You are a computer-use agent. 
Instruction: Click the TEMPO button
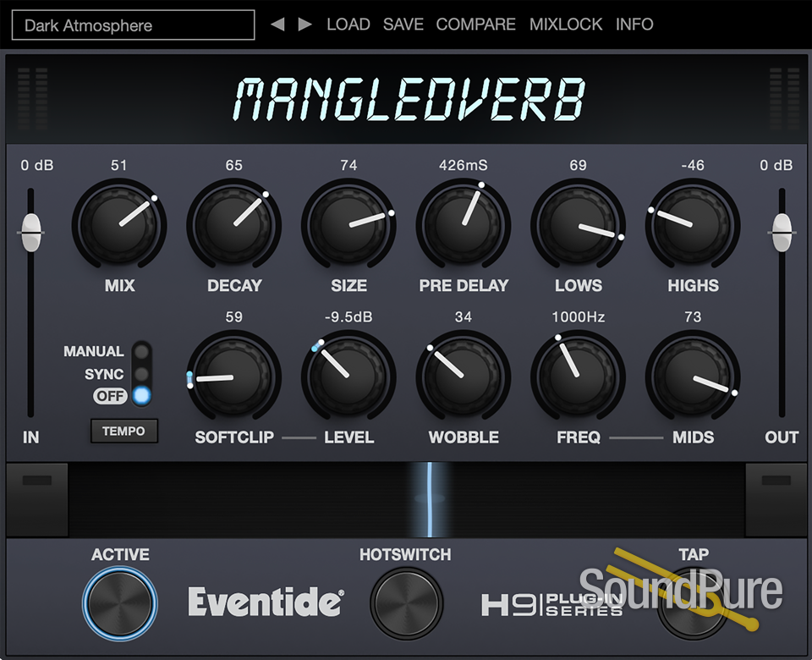click(124, 431)
